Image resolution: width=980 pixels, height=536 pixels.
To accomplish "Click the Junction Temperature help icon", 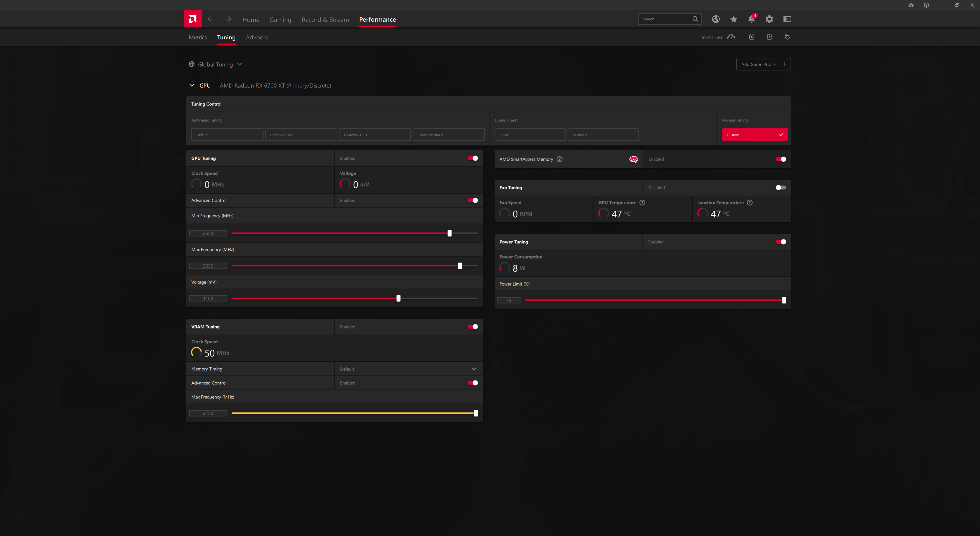I will pos(750,202).
